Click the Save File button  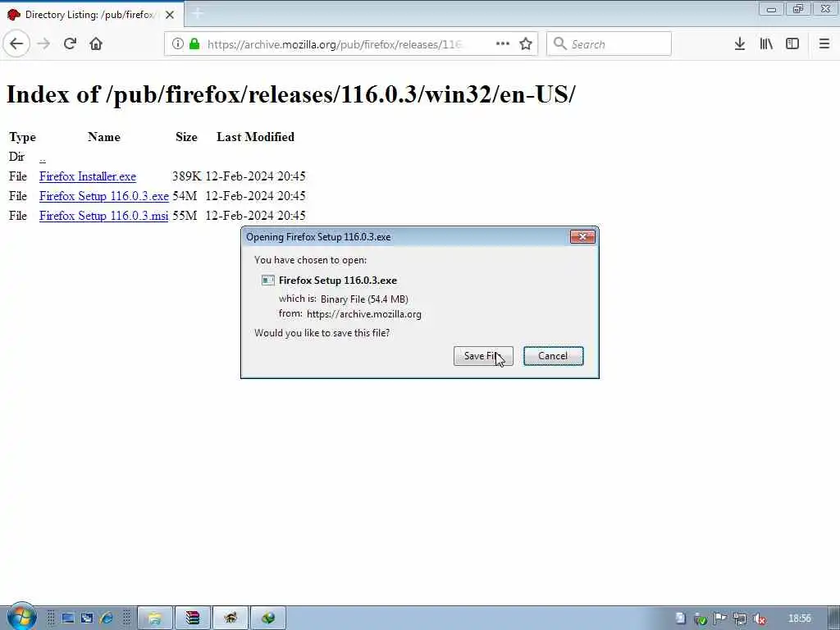(x=483, y=356)
